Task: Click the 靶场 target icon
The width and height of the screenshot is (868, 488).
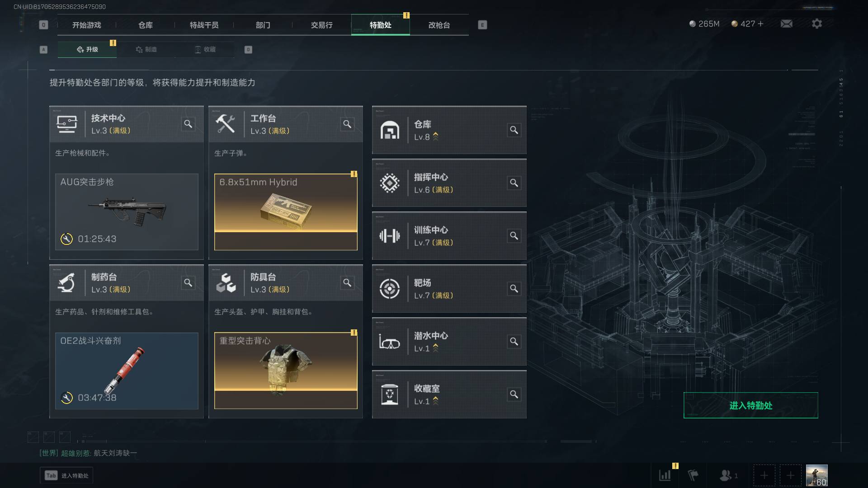Action: pos(389,289)
